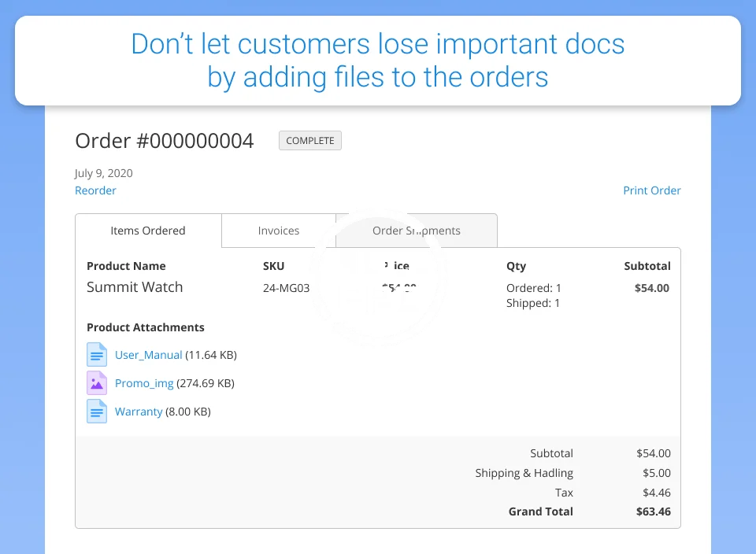Click the Grand Total amount $63.46
The height and width of the screenshot is (554, 756).
tap(653, 512)
